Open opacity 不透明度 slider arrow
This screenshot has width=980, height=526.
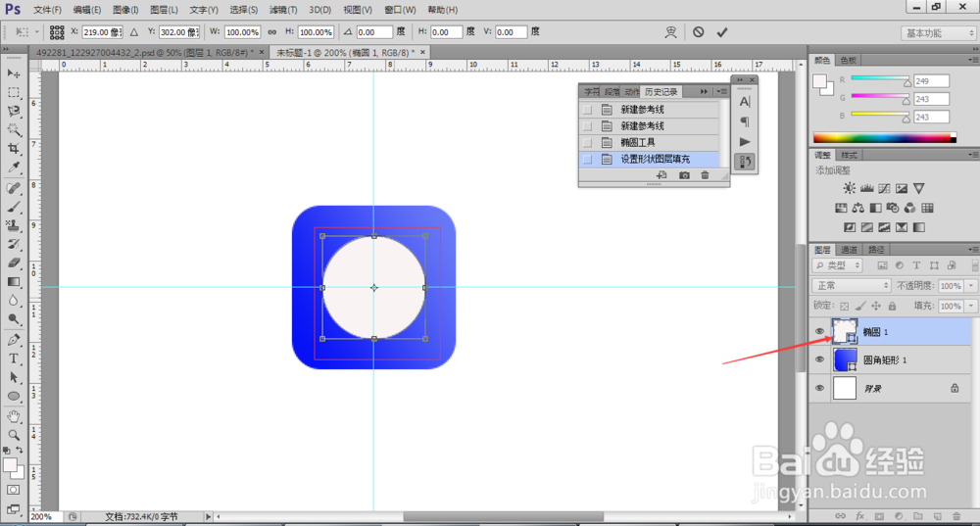pyautogui.click(x=970, y=285)
